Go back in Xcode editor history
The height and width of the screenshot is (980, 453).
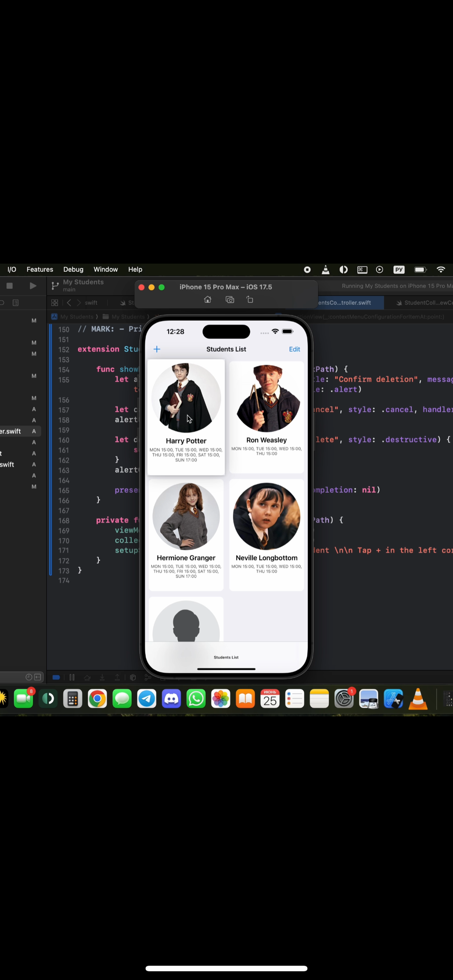[69, 302]
